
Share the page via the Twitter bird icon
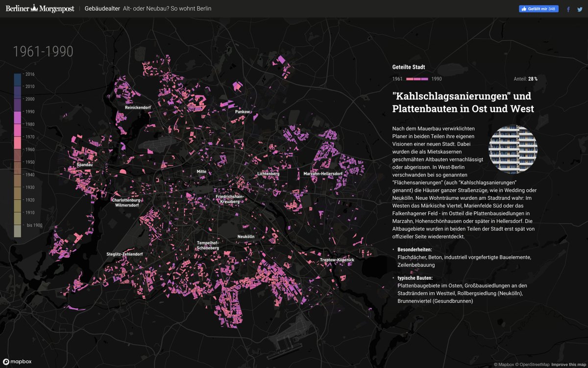(580, 9)
